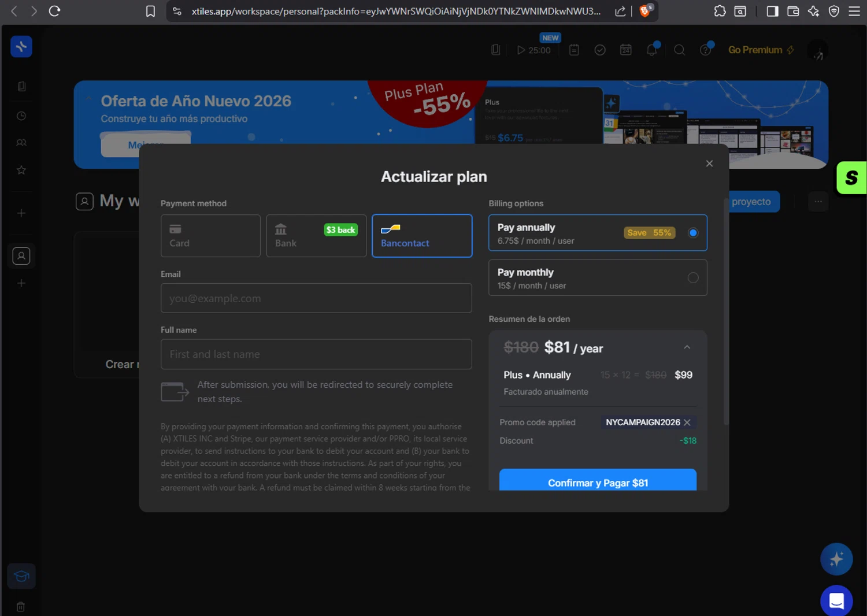867x616 pixels.
Task: Open recent clock icon in sidebar
Action: click(x=21, y=116)
